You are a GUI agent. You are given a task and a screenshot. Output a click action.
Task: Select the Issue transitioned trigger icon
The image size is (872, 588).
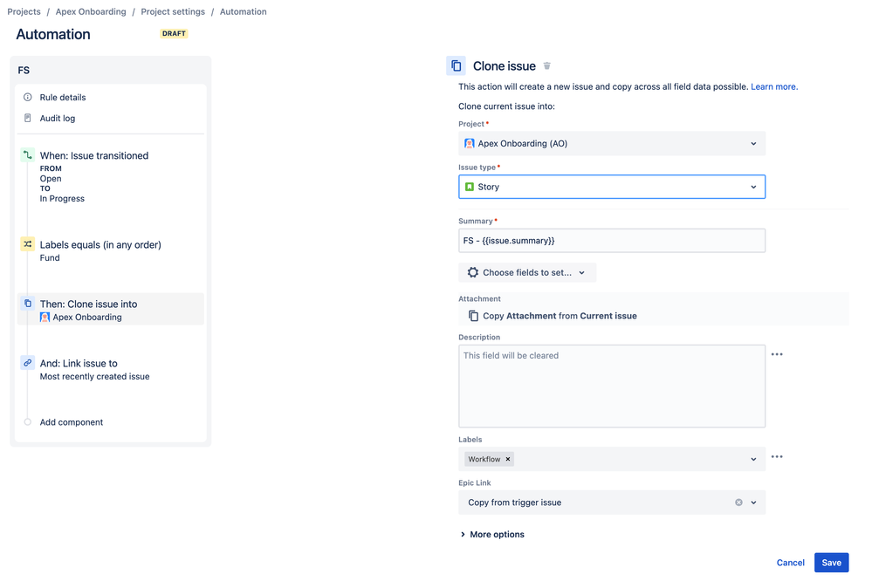tap(28, 155)
